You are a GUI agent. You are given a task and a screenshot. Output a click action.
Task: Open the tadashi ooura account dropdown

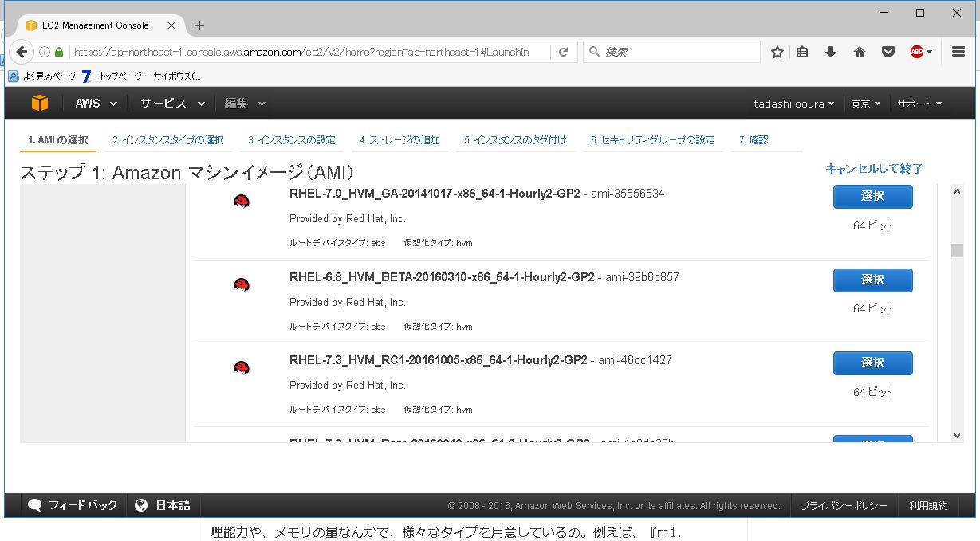(x=794, y=104)
